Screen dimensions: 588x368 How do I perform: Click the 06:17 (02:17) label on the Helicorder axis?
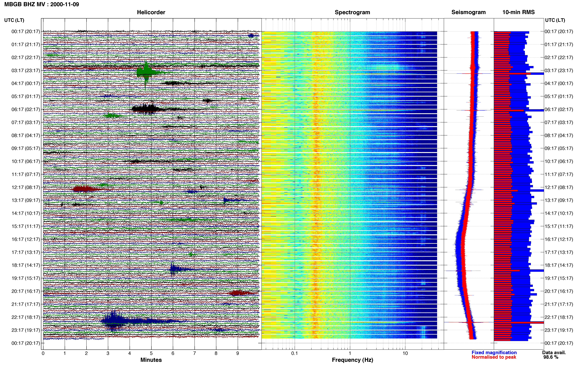[x=26, y=109]
